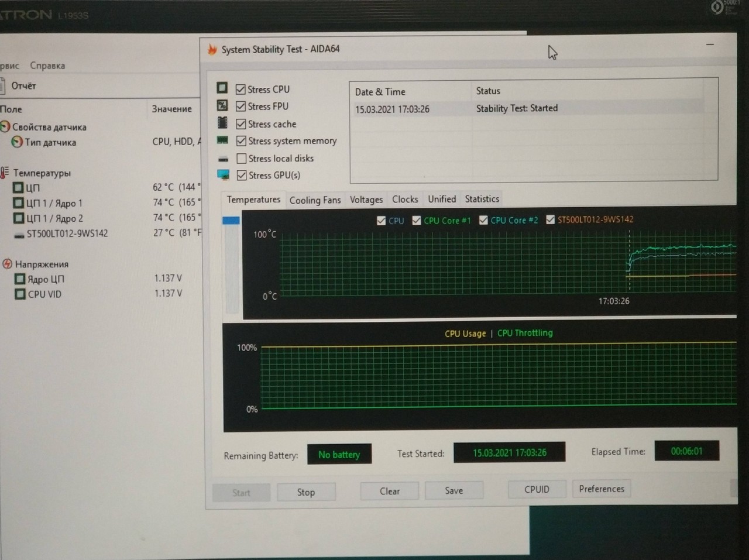Enable the Stress local disks checkbox
Image resolution: width=749 pixels, height=560 pixels.
(x=241, y=159)
